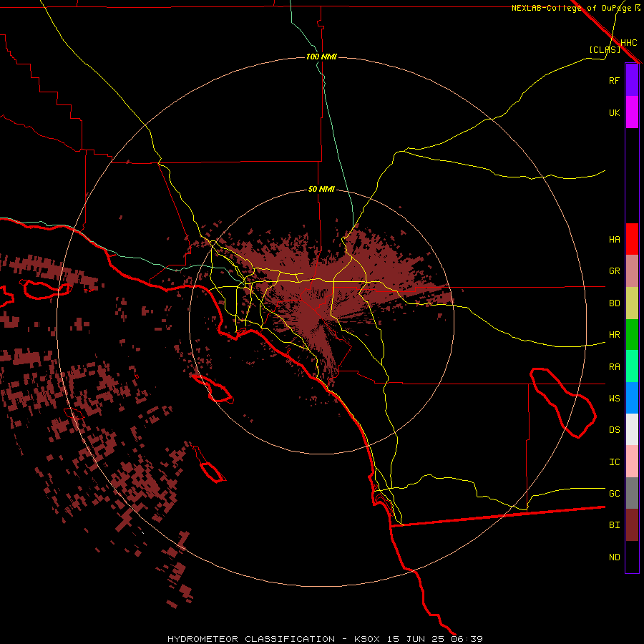Viewport: 644px width, 644px height.
Task: Click the UK legend label
Action: coord(614,112)
